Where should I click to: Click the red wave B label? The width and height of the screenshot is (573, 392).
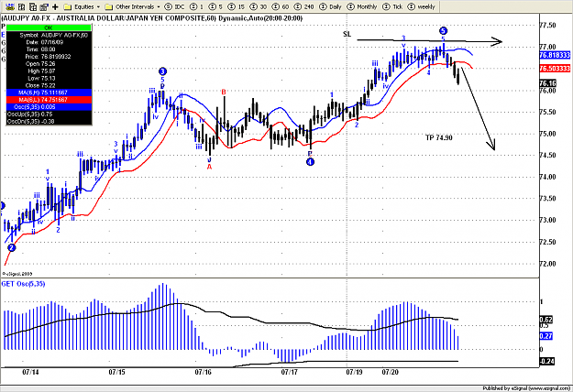(224, 93)
